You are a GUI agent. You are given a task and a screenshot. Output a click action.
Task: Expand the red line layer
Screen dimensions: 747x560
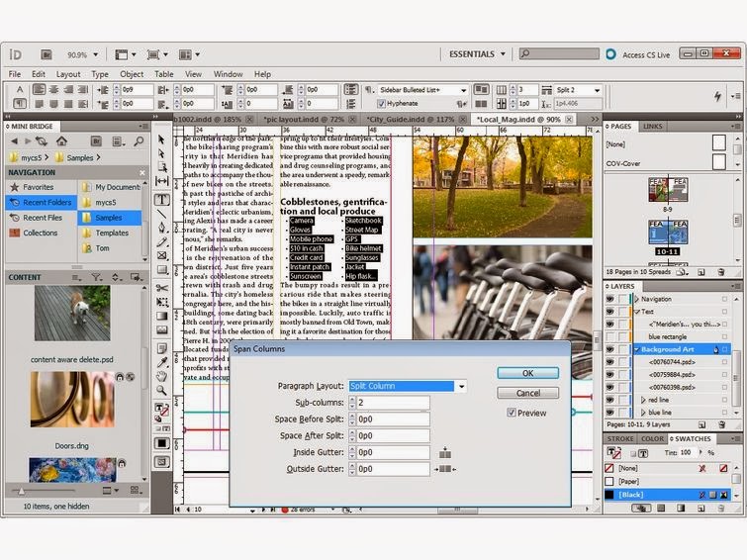643,400
